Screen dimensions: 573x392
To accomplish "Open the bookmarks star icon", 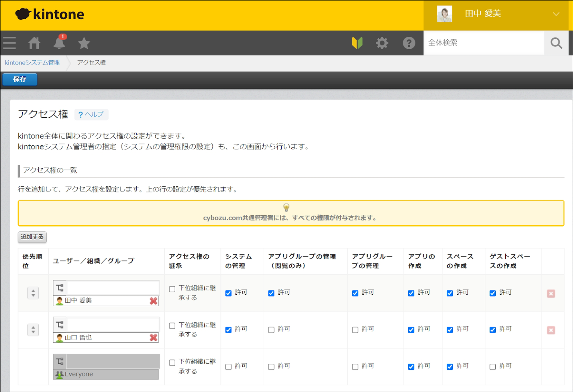I will (84, 43).
